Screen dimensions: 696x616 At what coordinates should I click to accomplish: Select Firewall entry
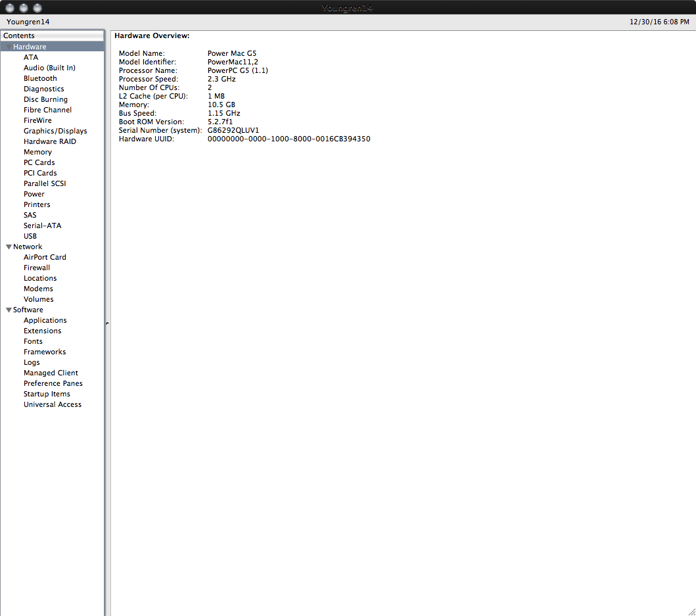coord(36,268)
